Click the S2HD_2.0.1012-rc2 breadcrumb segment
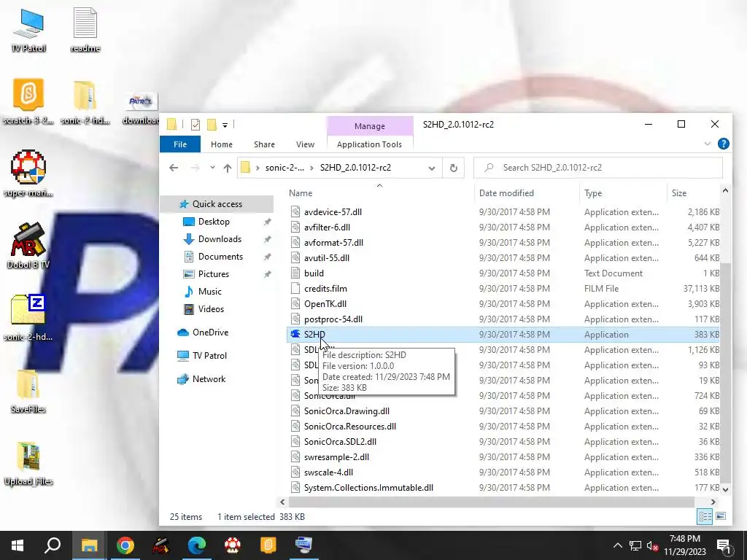Image resolution: width=747 pixels, height=560 pixels. pos(355,168)
